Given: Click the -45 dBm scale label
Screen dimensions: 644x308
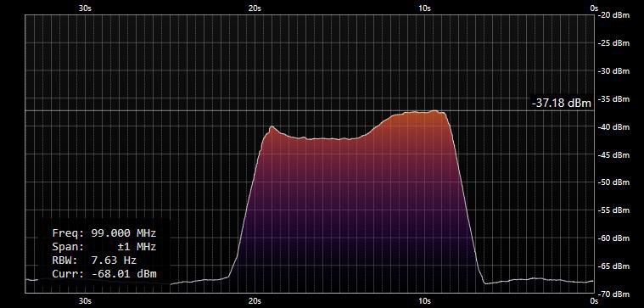Looking at the screenshot, I should 614,154.
